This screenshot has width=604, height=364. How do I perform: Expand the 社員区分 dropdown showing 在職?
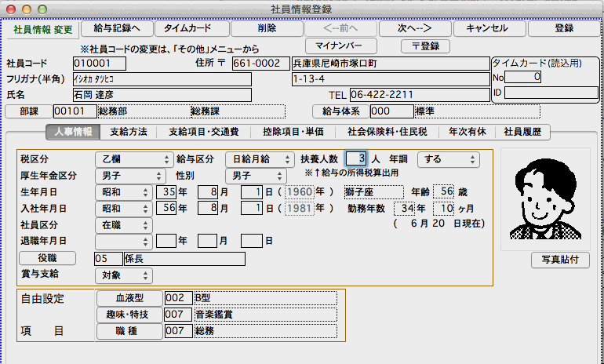(x=123, y=225)
